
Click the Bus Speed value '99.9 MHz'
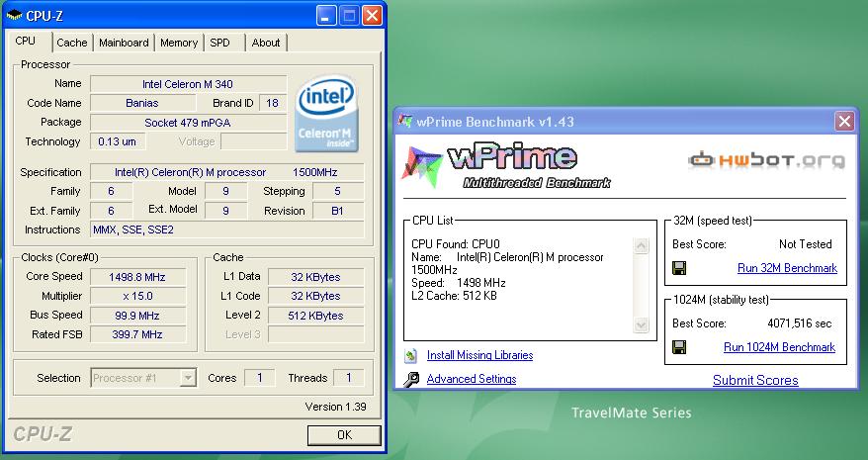pyautogui.click(x=137, y=316)
